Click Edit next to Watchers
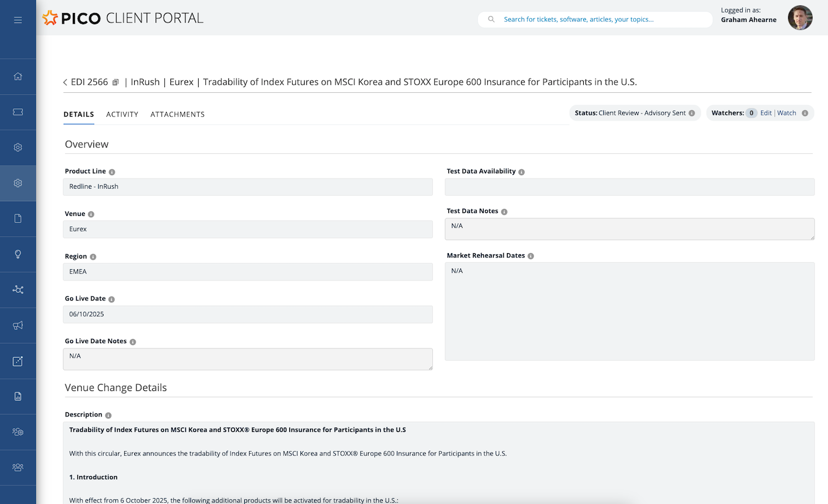Screen dimensions: 828x504 [x=766, y=112]
